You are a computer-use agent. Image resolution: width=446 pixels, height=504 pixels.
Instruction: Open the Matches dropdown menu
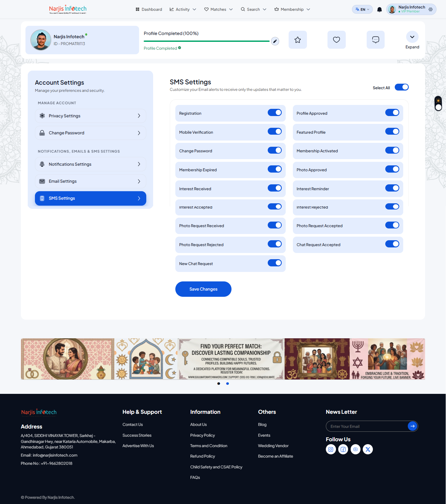(218, 9)
